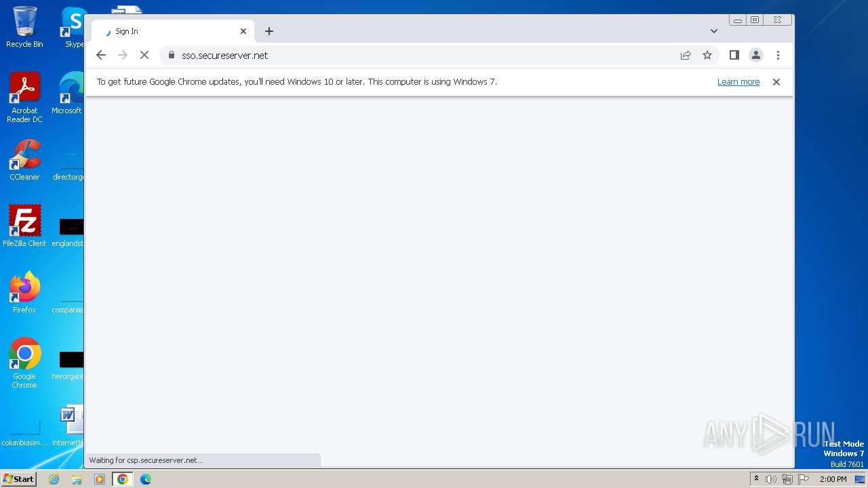868x488 pixels.
Task: Minimize the Chrome window
Action: 737,20
